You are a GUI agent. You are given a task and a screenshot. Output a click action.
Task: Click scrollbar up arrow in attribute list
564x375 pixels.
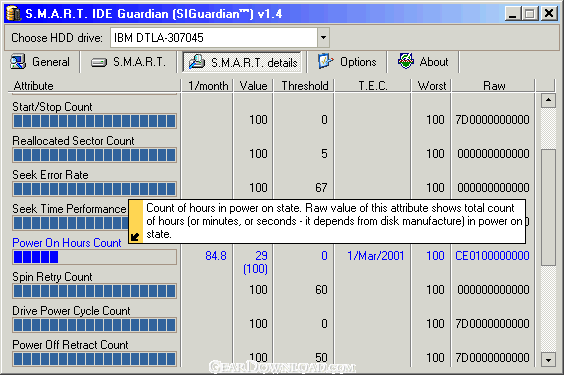548,100
